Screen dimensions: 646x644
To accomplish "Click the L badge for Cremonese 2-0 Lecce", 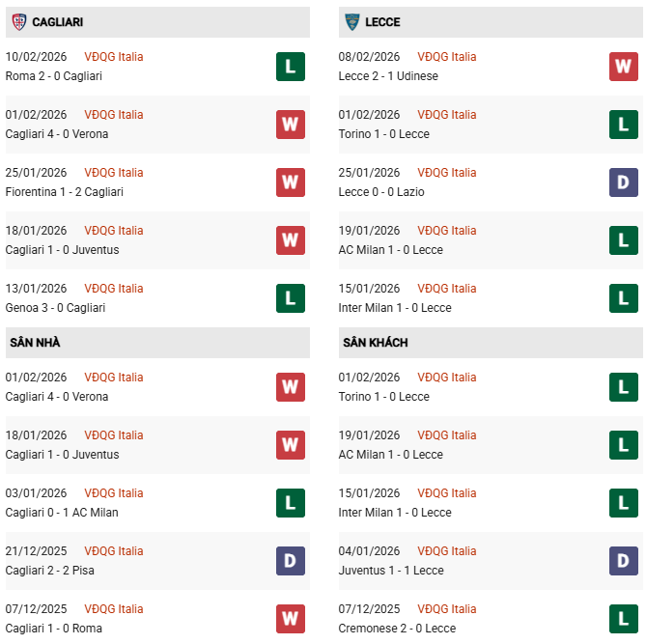I will coord(624,619).
